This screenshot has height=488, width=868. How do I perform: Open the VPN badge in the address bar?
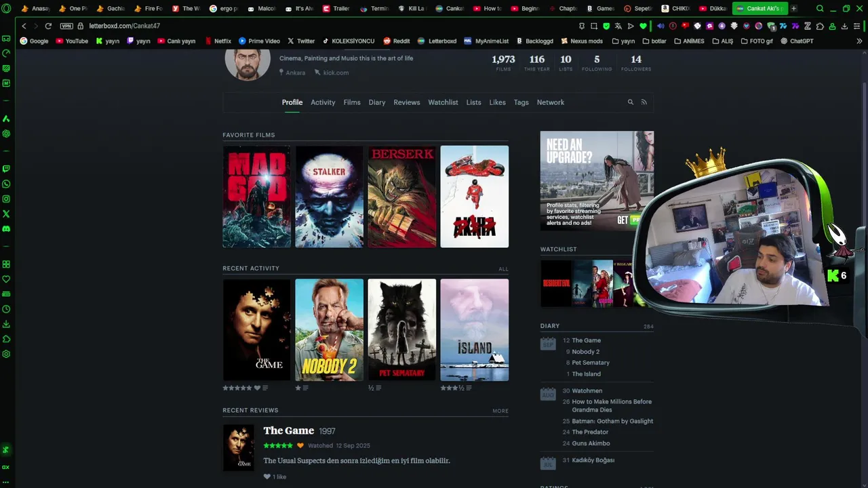tap(66, 26)
